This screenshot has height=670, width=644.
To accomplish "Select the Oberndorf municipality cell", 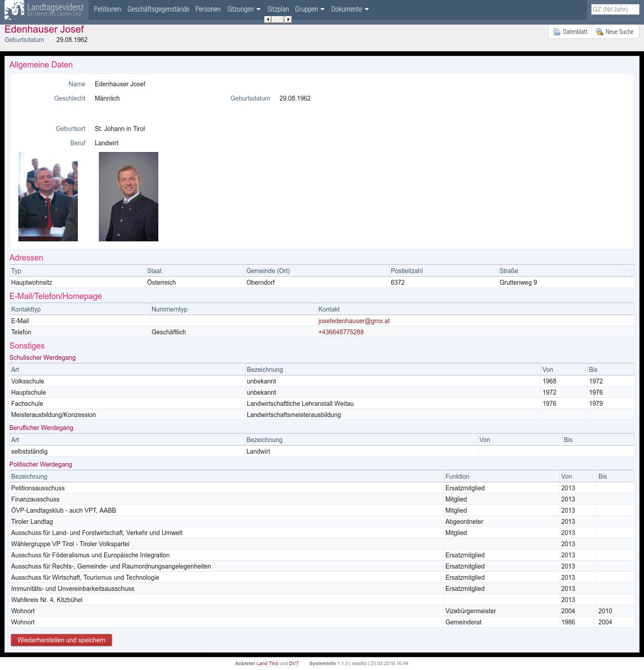I will pyautogui.click(x=317, y=282).
